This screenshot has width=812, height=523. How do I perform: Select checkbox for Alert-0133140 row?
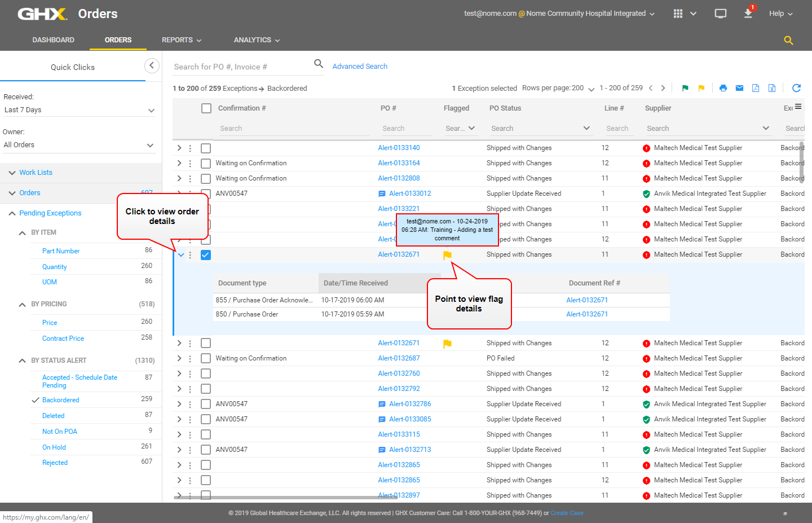pyautogui.click(x=206, y=148)
